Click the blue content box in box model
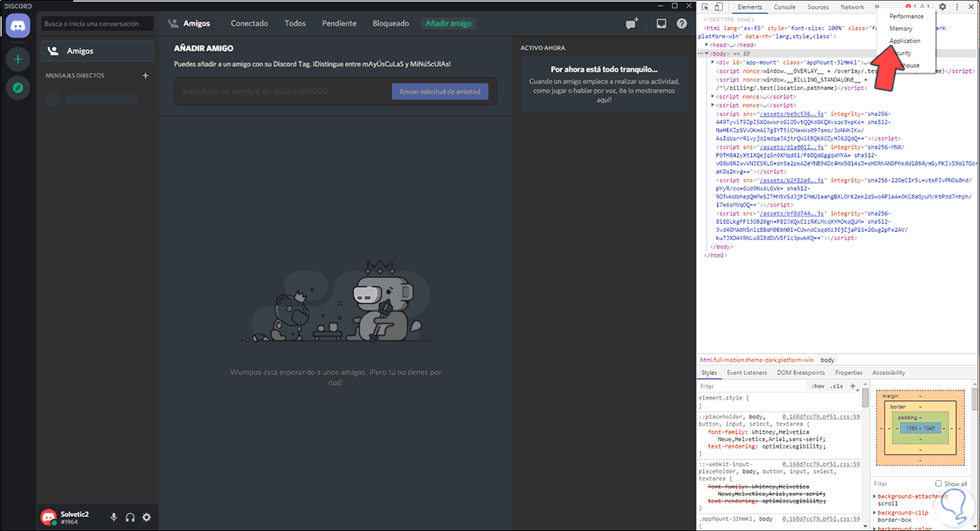Screen dimensions: 980x531 click(920, 428)
